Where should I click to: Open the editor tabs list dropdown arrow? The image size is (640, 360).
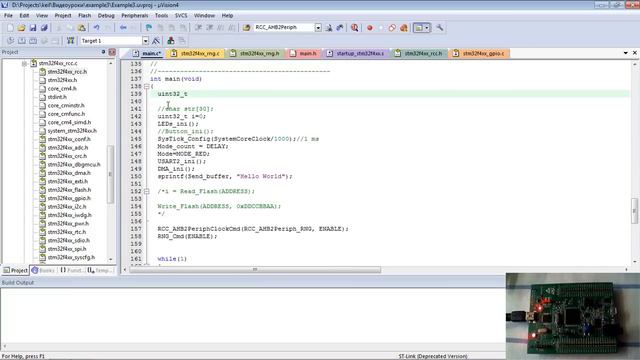point(626,53)
